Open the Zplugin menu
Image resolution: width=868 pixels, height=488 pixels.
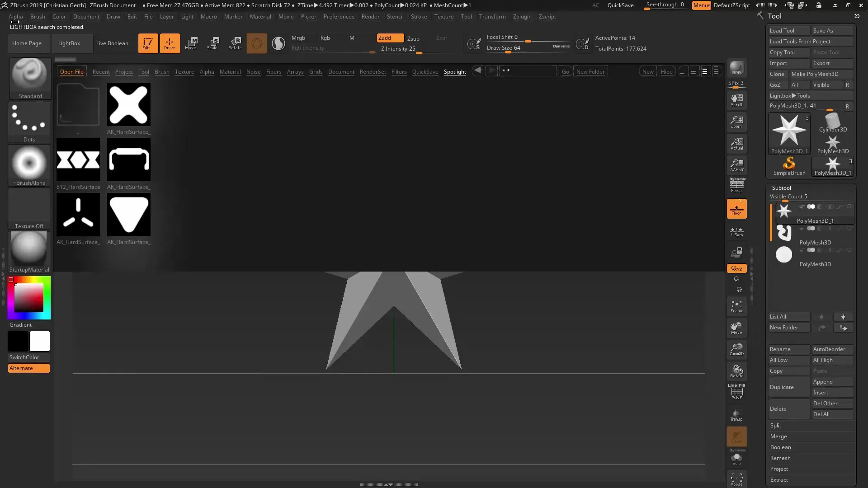pyautogui.click(x=522, y=17)
